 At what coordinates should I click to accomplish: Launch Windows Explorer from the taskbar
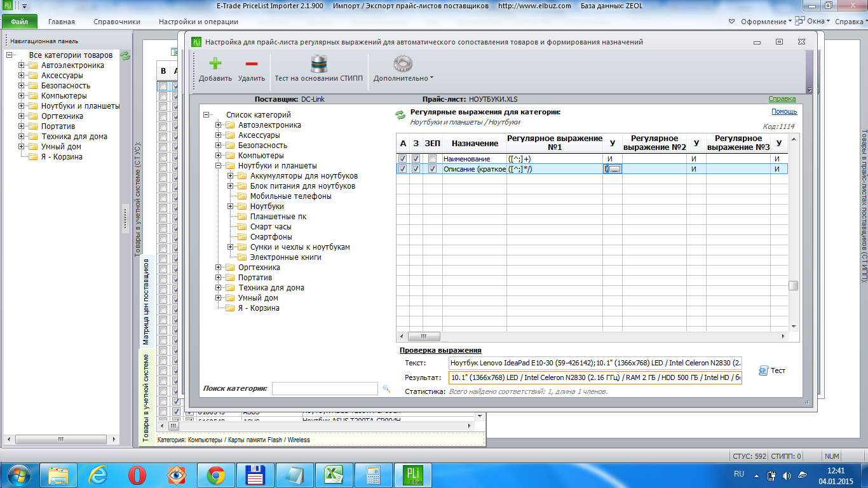(x=59, y=475)
